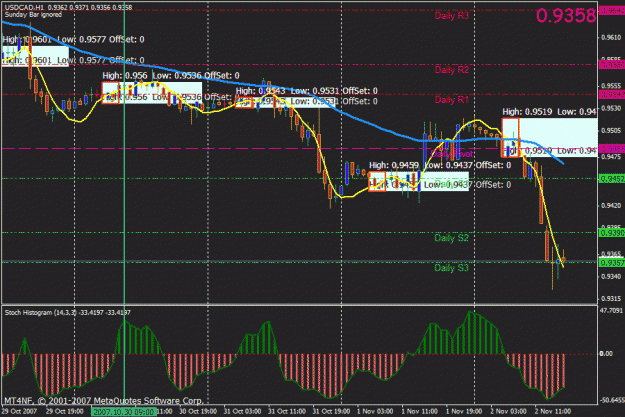This screenshot has height=417, width=625.
Task: Click the 0.9420 price axis value
Action: pos(611,206)
